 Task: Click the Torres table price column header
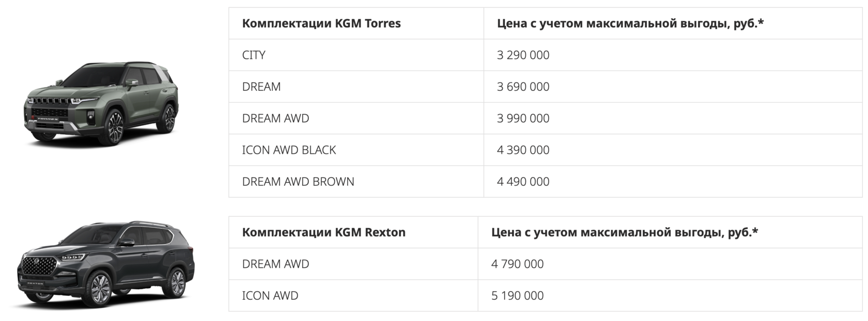[x=630, y=24]
